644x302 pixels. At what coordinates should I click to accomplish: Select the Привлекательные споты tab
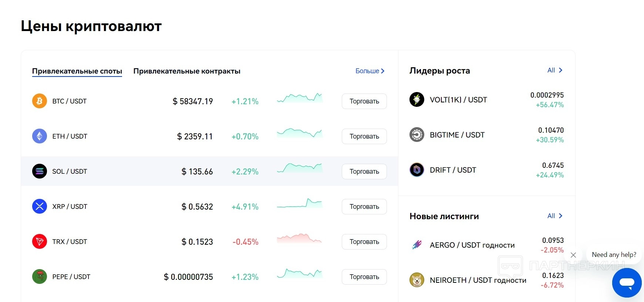pos(77,71)
